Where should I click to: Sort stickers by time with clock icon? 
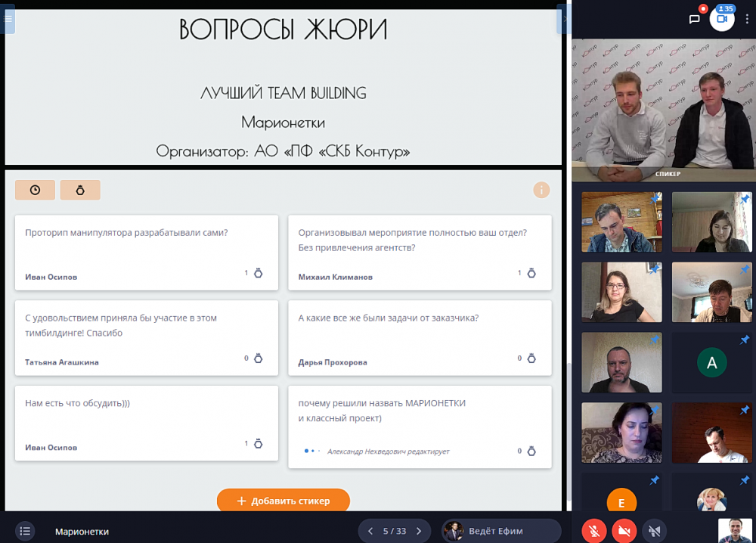click(36, 190)
